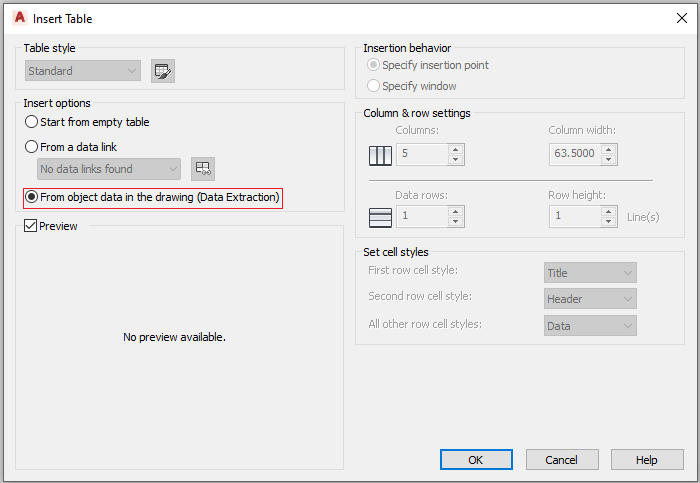Launch the Data Link Manager icon

pyautogui.click(x=203, y=169)
